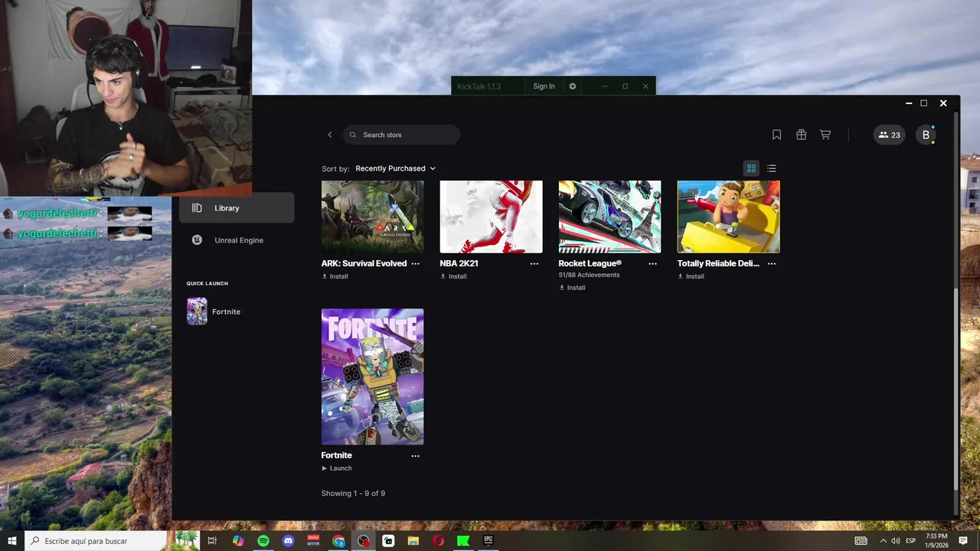Click the NBA 2K21 cover art
980x551 pixels.
point(491,217)
